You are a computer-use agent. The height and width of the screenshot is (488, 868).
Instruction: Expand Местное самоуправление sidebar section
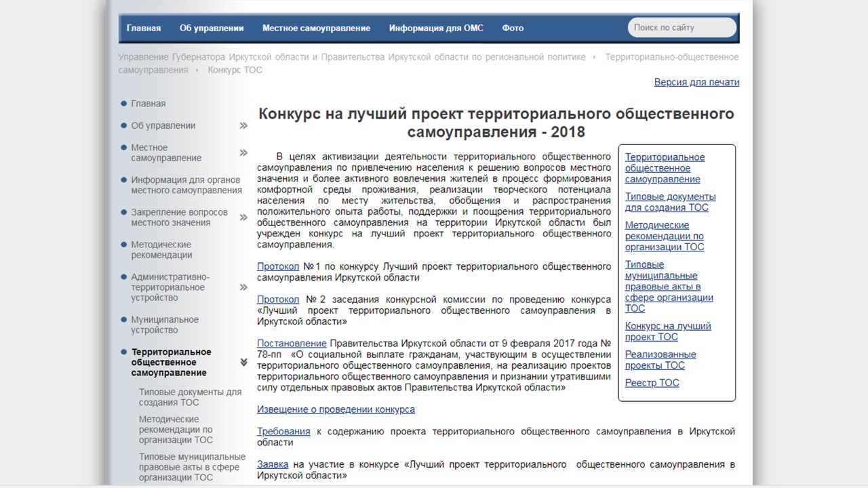click(x=243, y=152)
